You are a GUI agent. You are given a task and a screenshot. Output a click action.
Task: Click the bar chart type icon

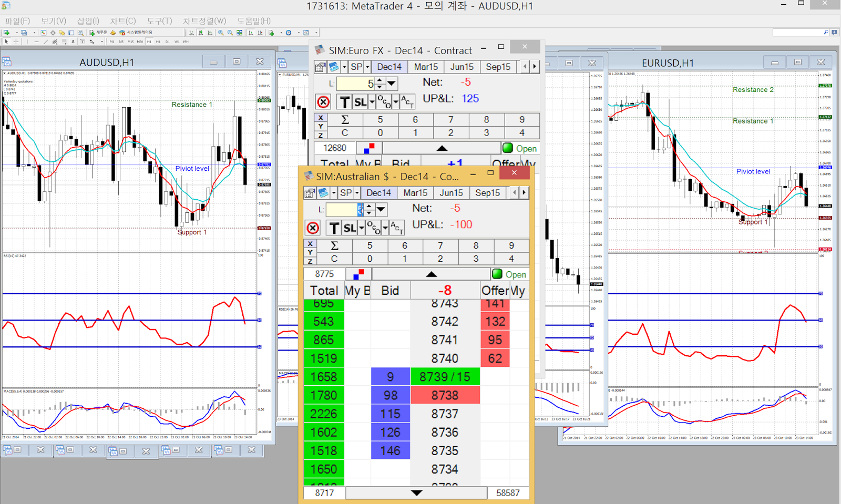[191, 33]
